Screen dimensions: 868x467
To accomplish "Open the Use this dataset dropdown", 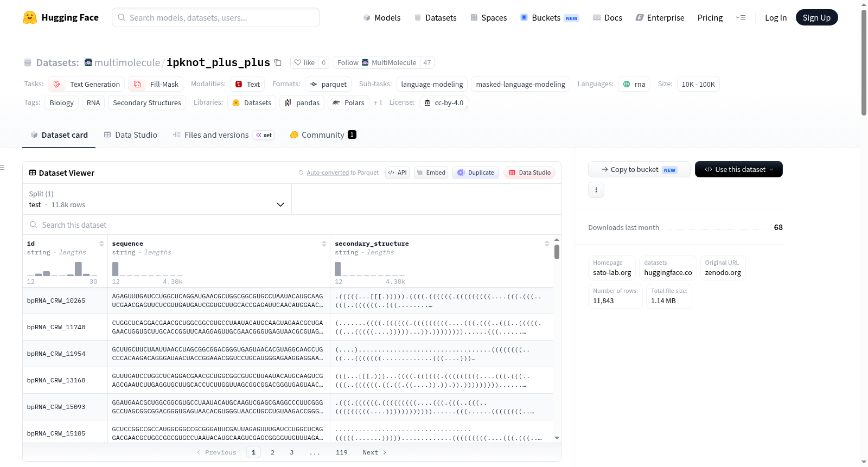I will click(x=738, y=169).
